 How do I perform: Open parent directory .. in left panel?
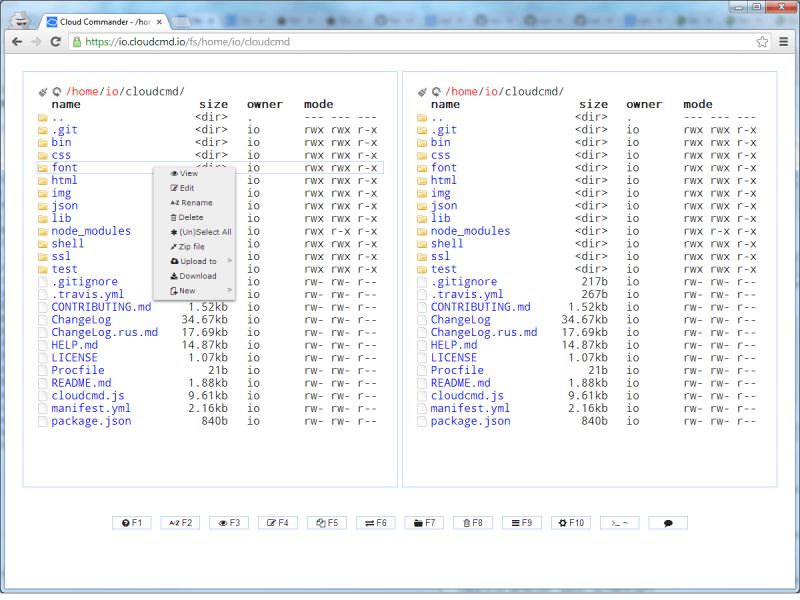57,118
